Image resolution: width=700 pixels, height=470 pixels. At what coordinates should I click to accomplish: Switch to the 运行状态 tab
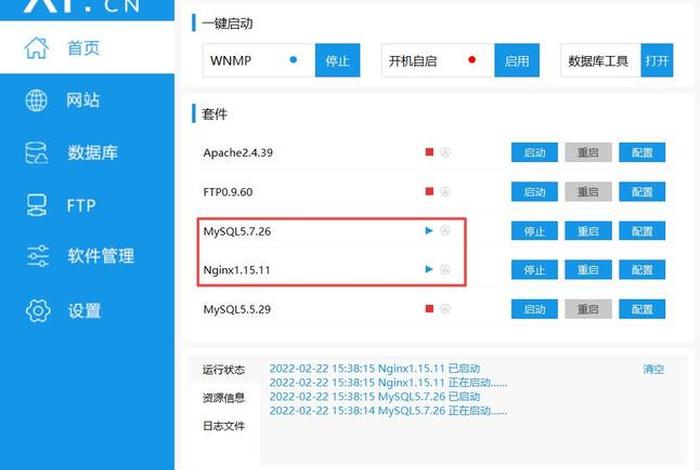pos(224,370)
